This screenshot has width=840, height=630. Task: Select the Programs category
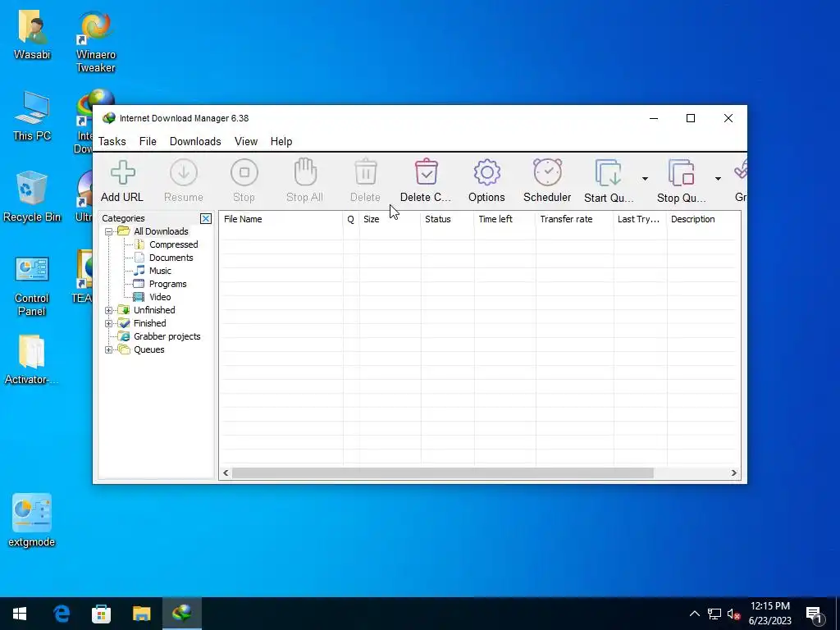pyautogui.click(x=167, y=284)
